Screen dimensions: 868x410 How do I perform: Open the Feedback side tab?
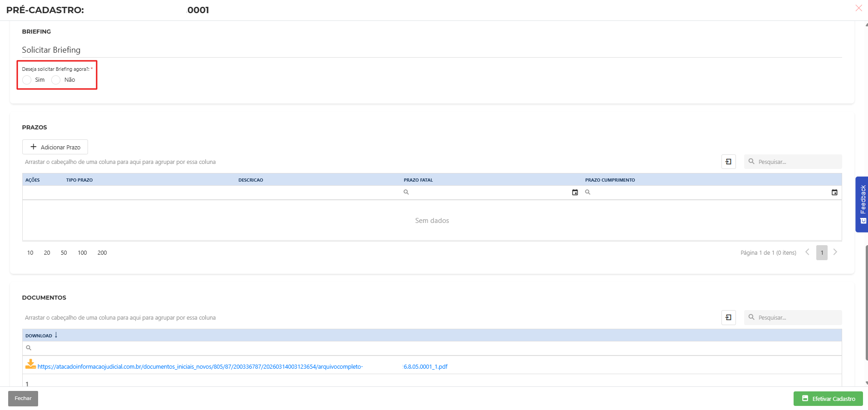862,204
